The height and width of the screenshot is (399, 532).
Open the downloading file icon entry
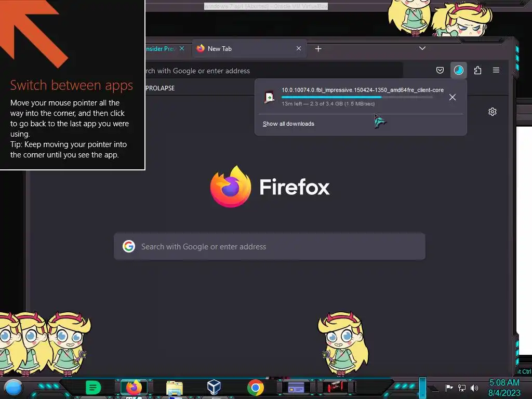[x=270, y=97]
